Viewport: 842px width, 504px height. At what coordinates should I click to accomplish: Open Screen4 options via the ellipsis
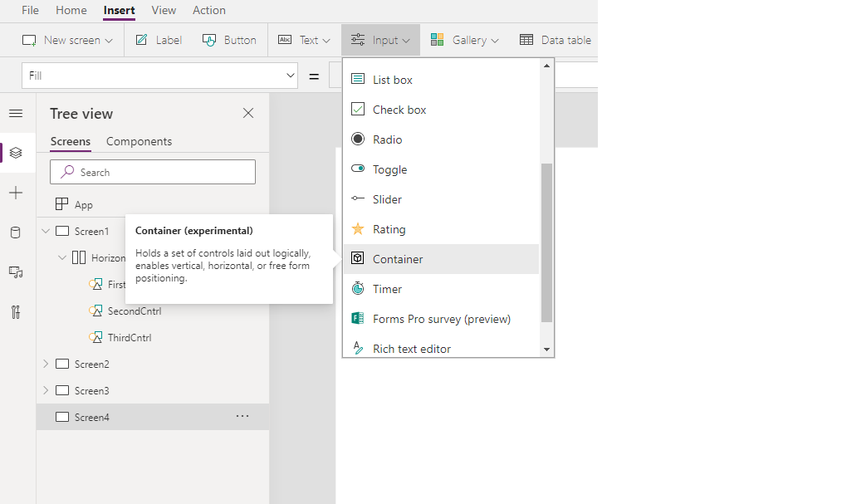pos(242,416)
